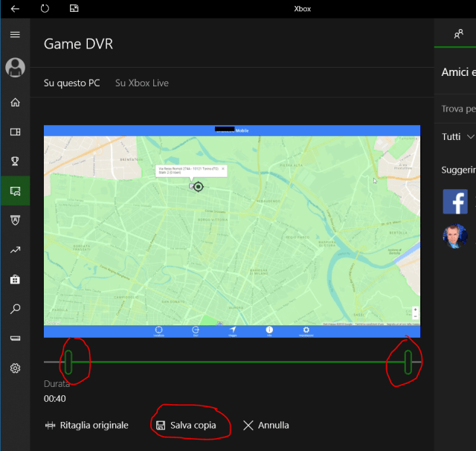Screen dimensions: 476x451
Task: Open Achievements trophy icon
Action: pyautogui.click(x=15, y=161)
